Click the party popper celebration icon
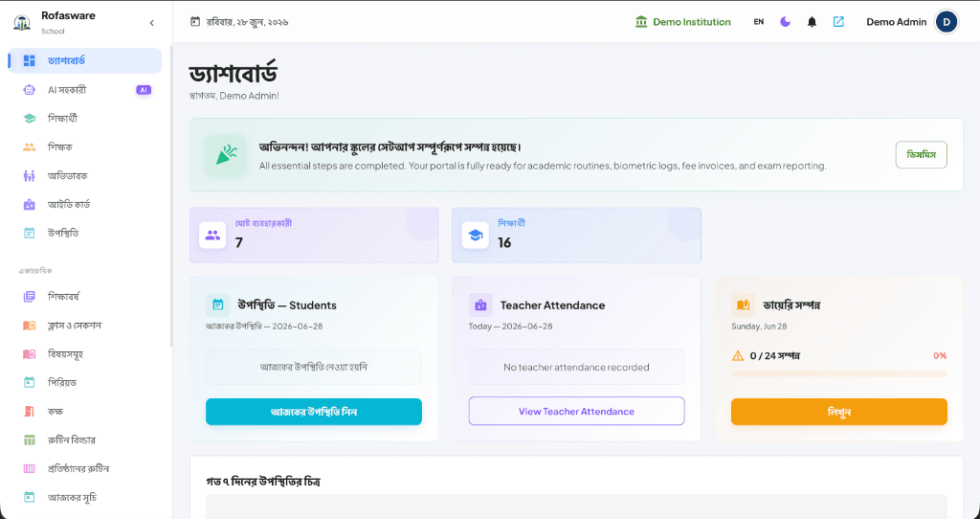 (x=226, y=154)
